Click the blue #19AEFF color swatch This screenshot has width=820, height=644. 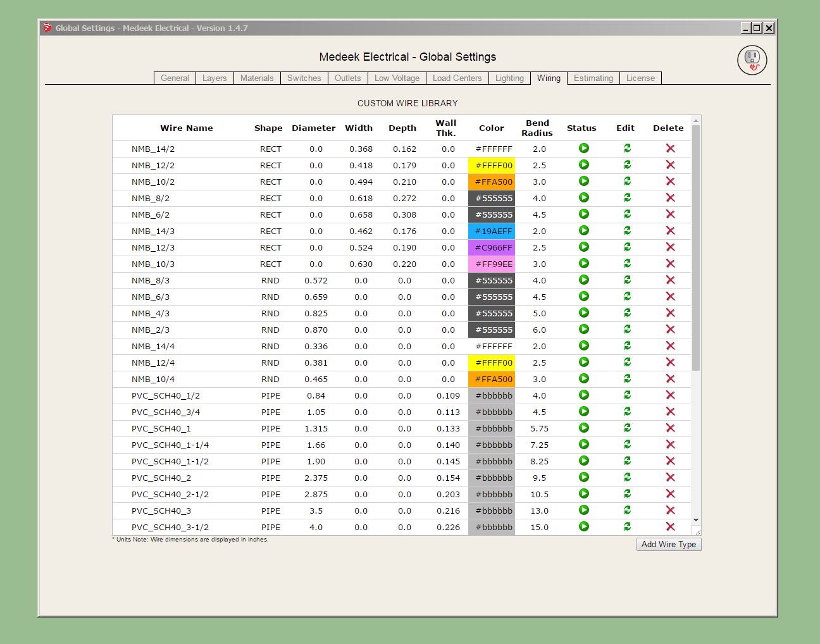point(492,231)
